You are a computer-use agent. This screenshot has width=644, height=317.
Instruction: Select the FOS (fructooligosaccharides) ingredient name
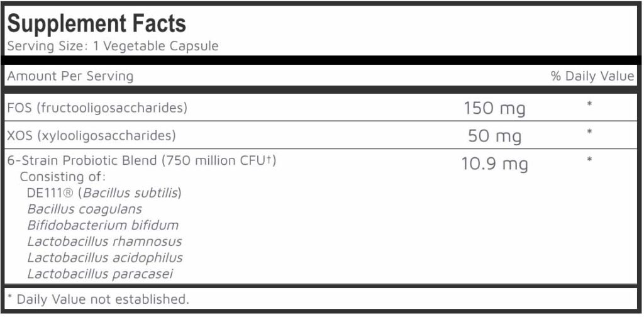click(x=97, y=108)
